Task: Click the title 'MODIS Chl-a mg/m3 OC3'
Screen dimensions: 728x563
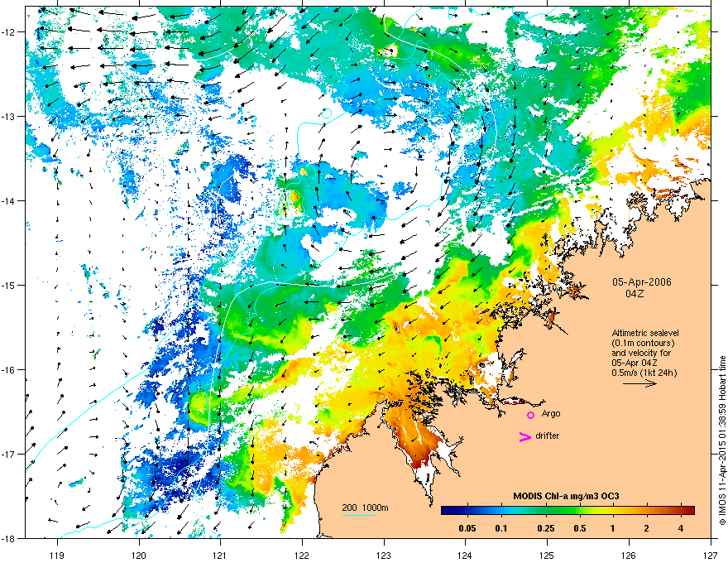Action: [566, 496]
